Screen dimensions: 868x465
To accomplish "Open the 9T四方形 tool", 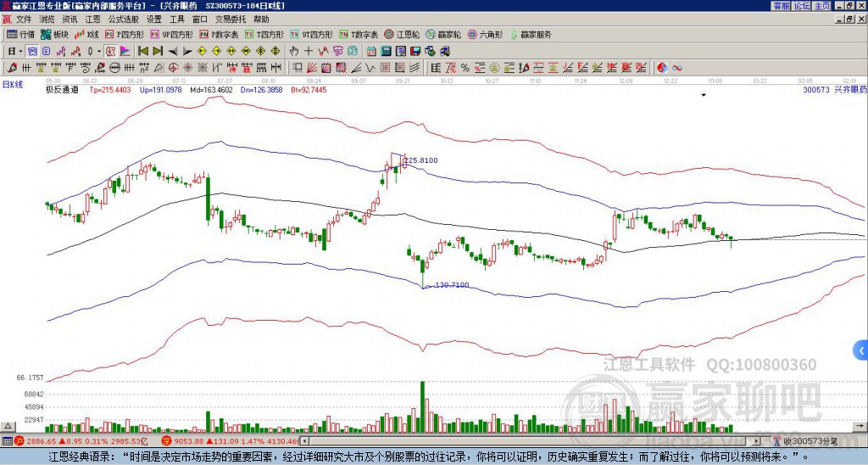I will (x=311, y=34).
